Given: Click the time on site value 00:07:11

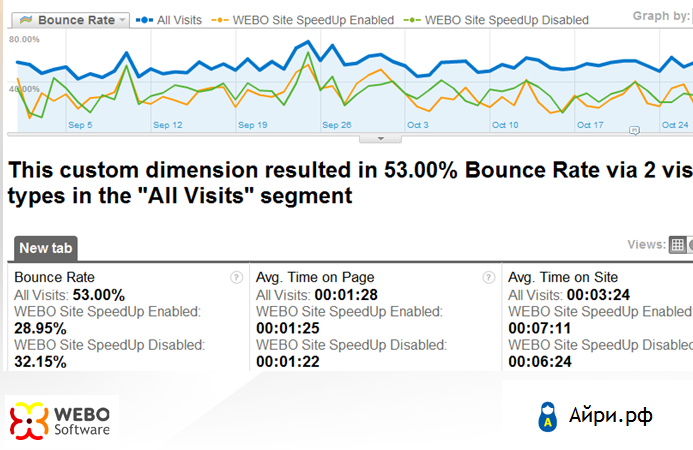Looking at the screenshot, I should (540, 328).
